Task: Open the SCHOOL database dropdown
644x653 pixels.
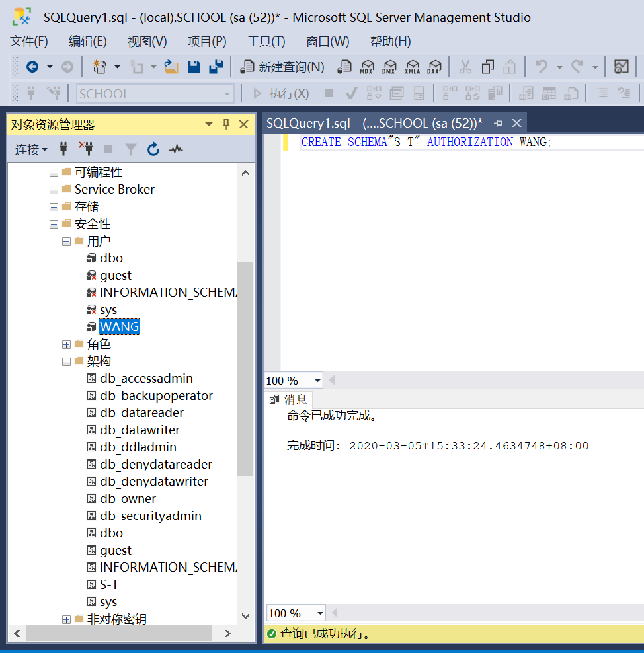Action: [227, 94]
